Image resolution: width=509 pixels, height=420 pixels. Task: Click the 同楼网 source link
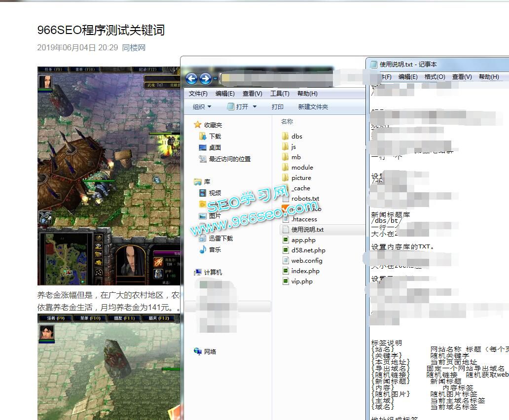[134, 48]
